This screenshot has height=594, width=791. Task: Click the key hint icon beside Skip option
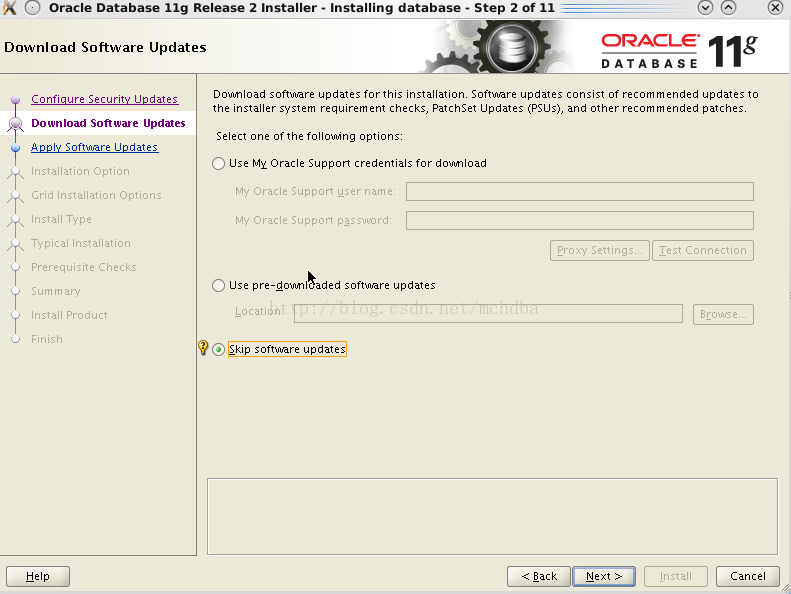pos(203,347)
